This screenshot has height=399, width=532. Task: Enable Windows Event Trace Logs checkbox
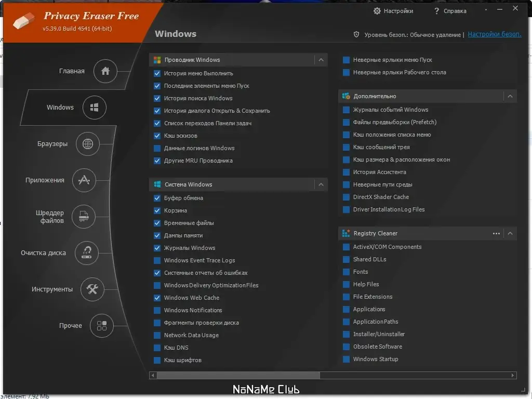click(157, 261)
